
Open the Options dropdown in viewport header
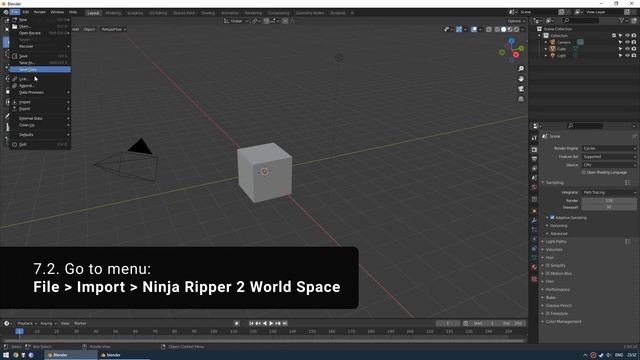(x=516, y=21)
